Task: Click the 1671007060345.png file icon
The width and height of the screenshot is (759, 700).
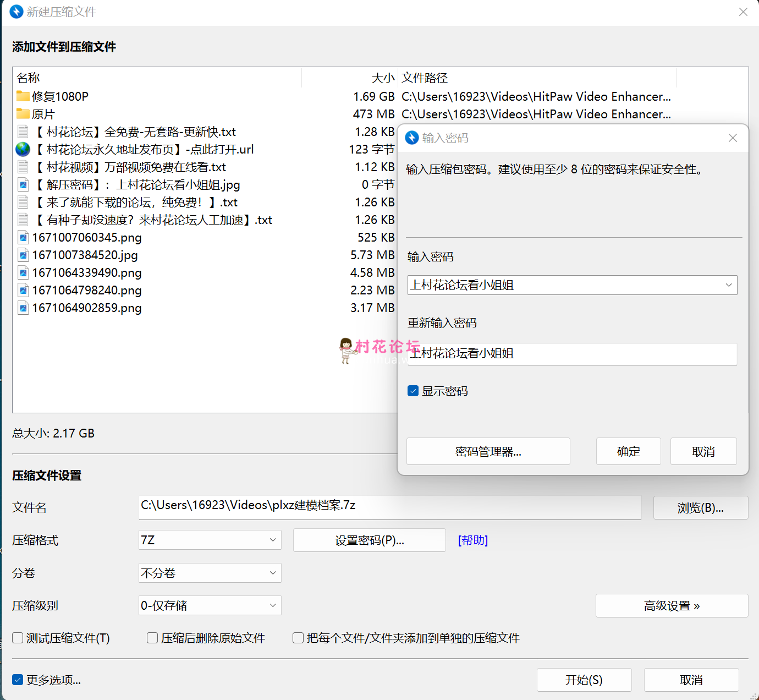Action: pos(23,237)
